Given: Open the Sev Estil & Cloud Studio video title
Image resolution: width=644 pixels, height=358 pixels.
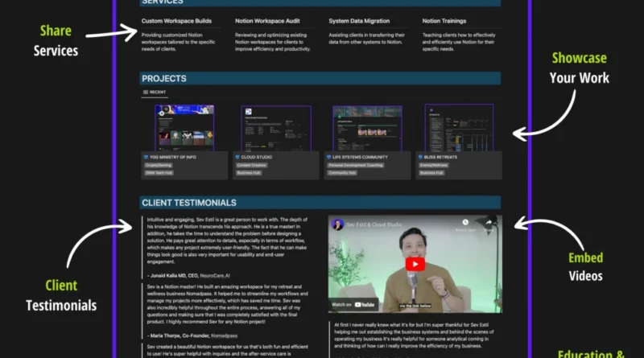Looking at the screenshot, I should click(x=374, y=225).
